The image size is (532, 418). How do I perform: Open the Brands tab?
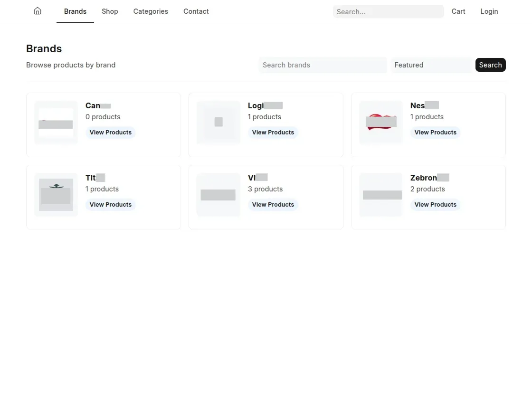pyautogui.click(x=75, y=11)
